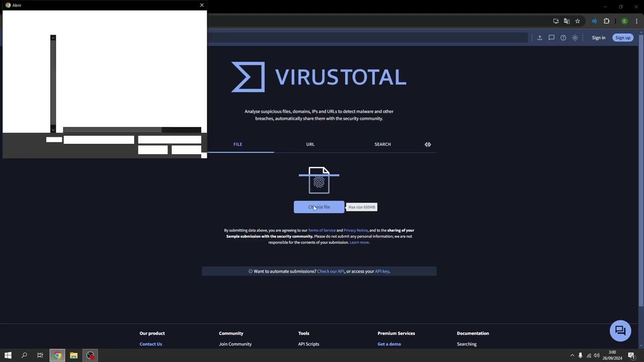Image resolution: width=644 pixels, height=362 pixels.
Task: Click Get a demo under Premium Services
Action: [x=389, y=344]
